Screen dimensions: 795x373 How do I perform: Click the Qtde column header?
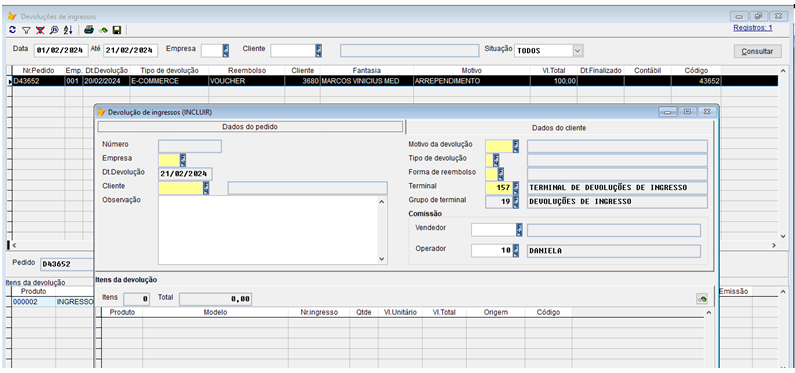pos(364,312)
